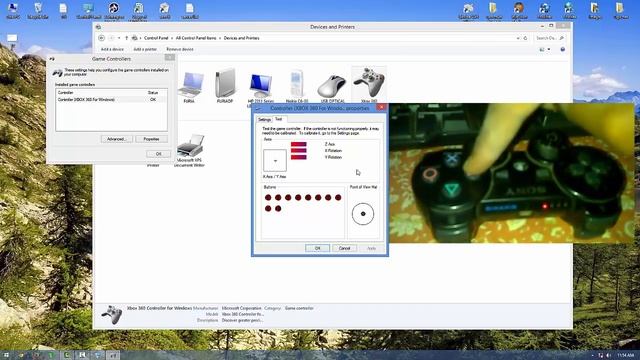Click the Z Axis red bar
The width and height of the screenshot is (640, 360).
[x=298, y=144]
